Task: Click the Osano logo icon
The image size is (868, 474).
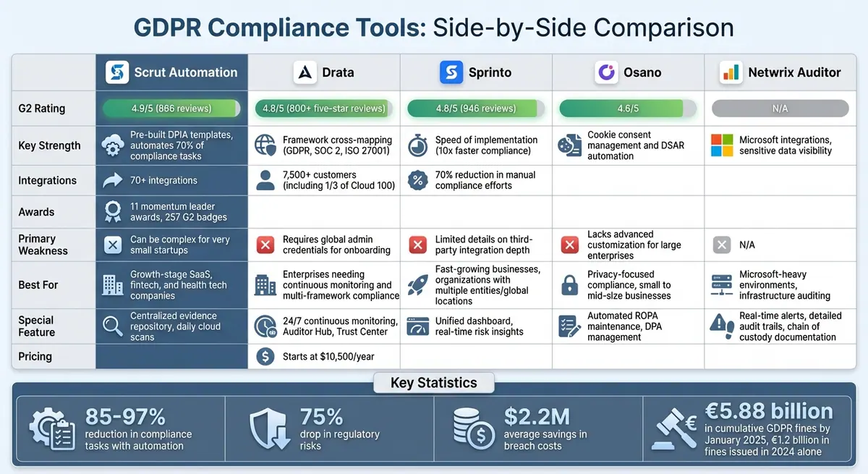Action: click(605, 72)
